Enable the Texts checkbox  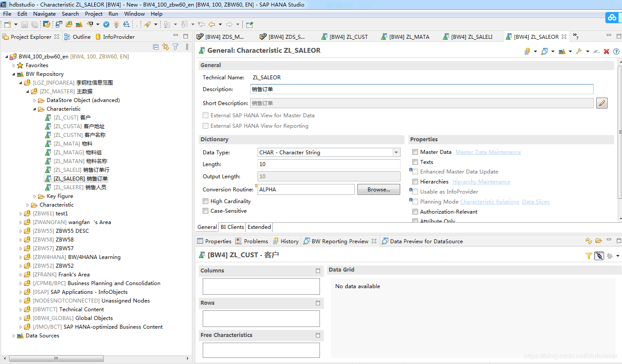point(415,162)
